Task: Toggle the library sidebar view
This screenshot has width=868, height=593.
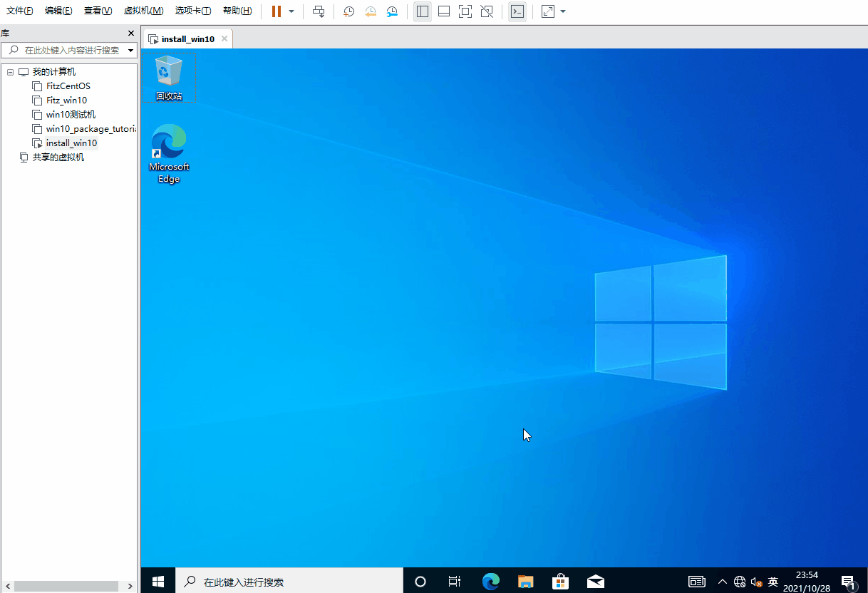Action: coord(423,11)
